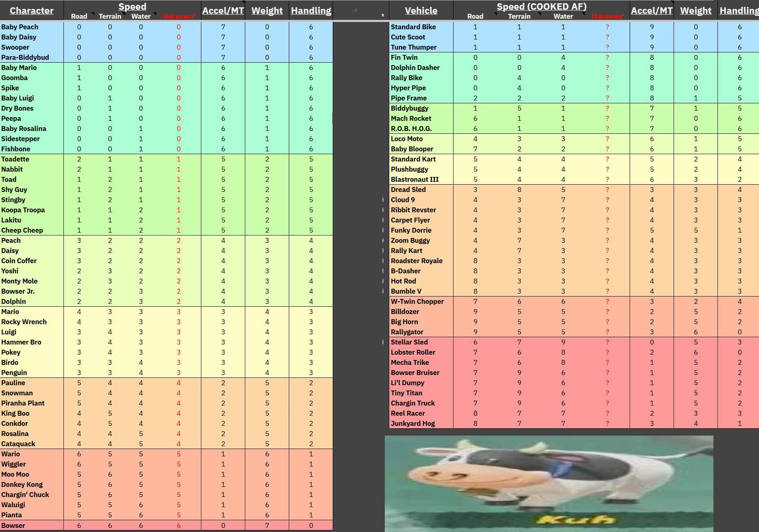
Task: Click the Speed header in Character table
Action: click(132, 7)
